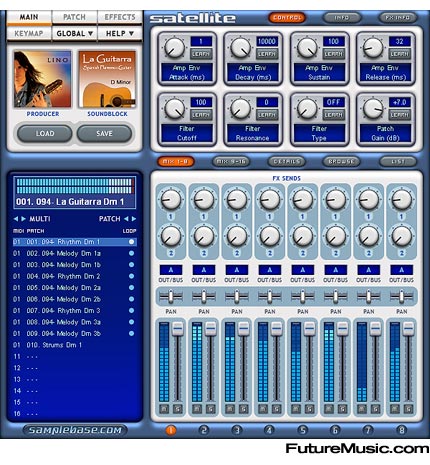Viewport: 430px width, 465px height.
Task: Click FX send 2 knob on channel 5
Action: pos(303,236)
